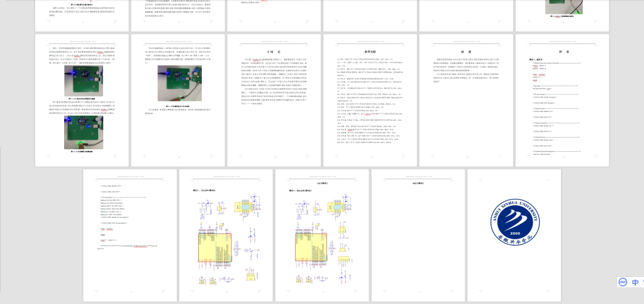
Task: Click the 附录 page title
Action: click(x=562, y=52)
